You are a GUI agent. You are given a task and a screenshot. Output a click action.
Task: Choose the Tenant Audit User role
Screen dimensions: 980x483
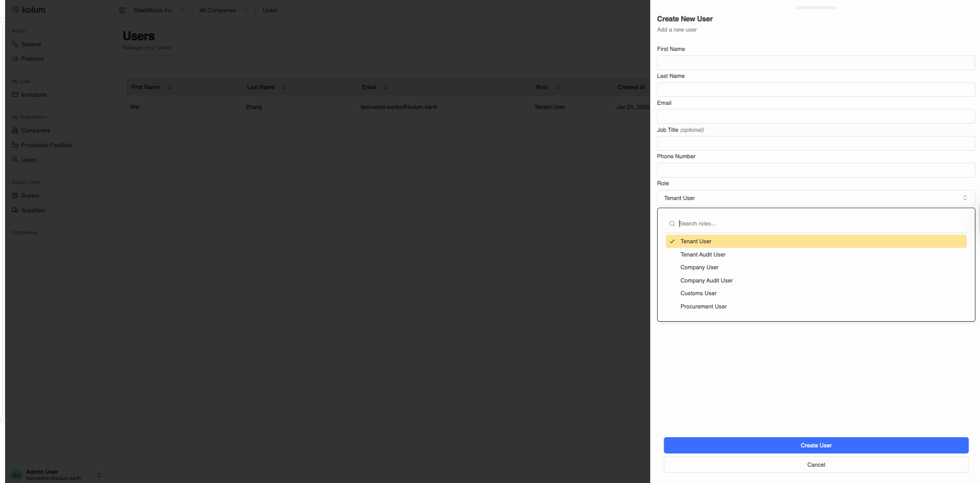pyautogui.click(x=703, y=254)
